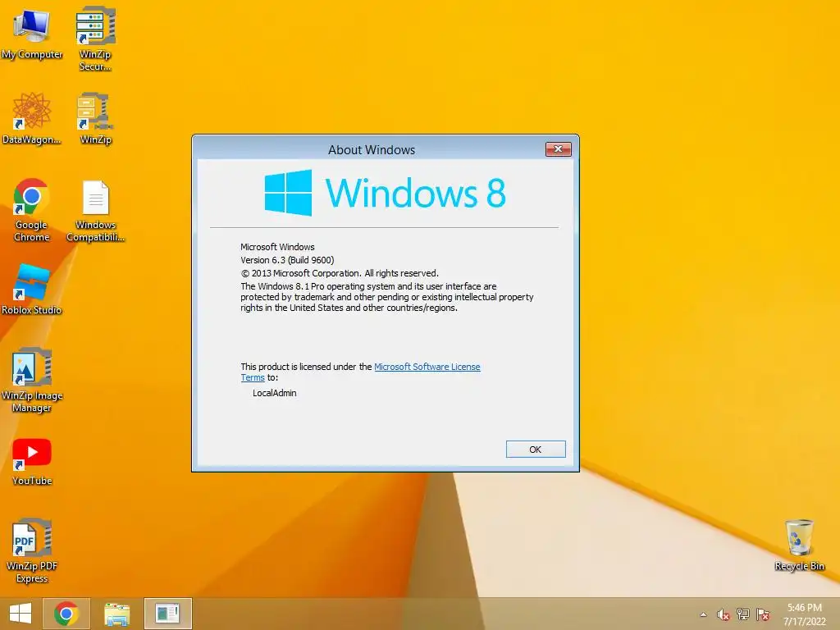
Task: Select the Recycle Bin icon
Action: pos(799,545)
